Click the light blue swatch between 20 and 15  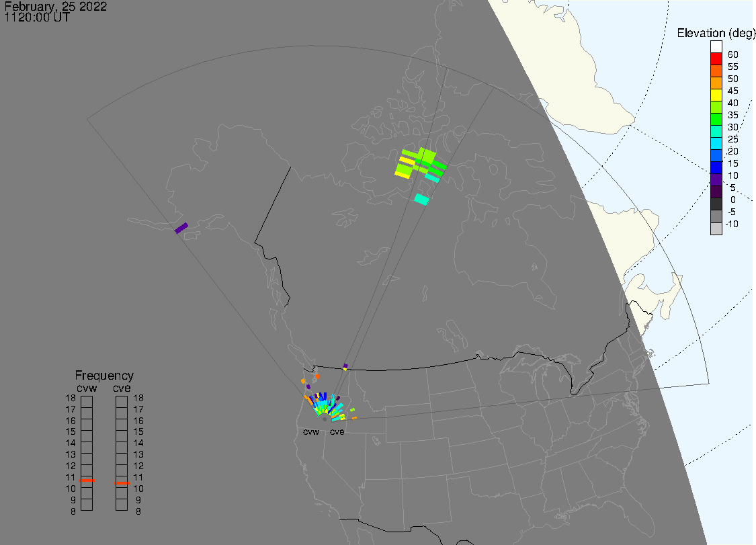tap(716, 155)
